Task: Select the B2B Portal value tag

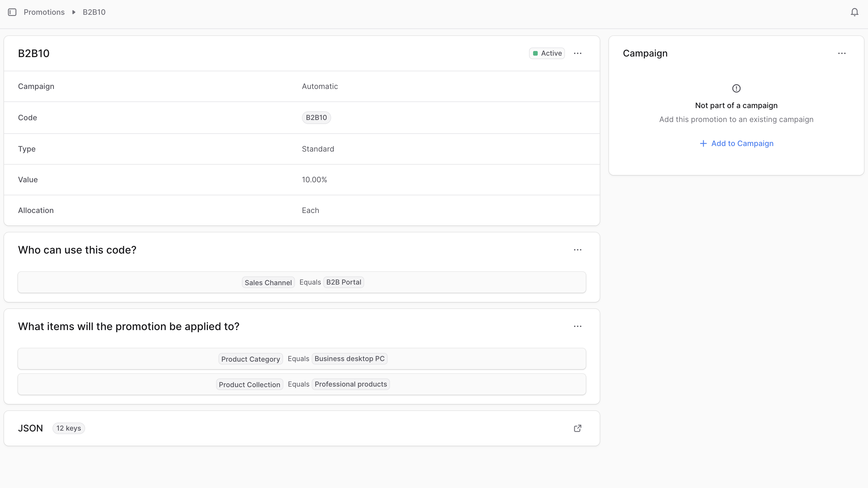Action: pyautogui.click(x=343, y=283)
